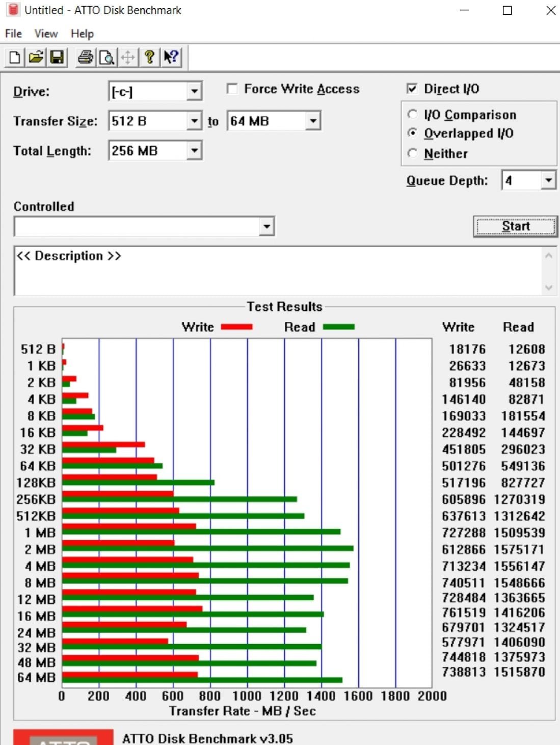Click the 1000 axis tick label
The width and height of the screenshot is (560, 745).
pyautogui.click(x=247, y=696)
